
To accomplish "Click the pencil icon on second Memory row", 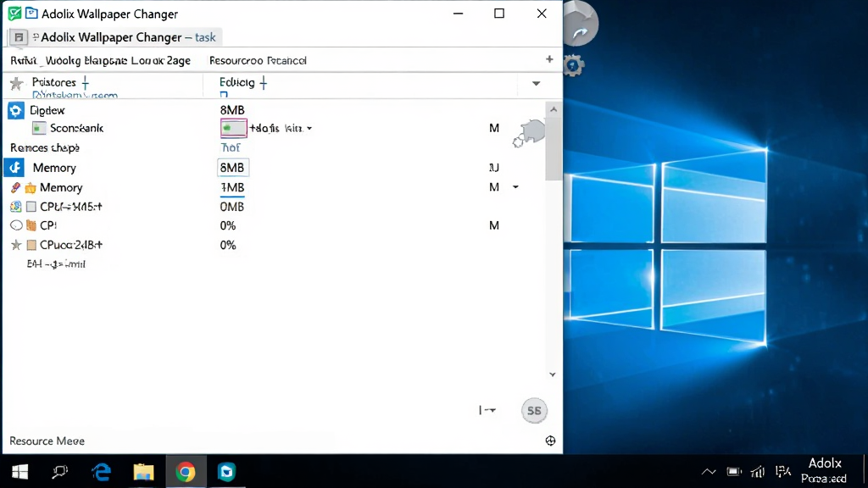I will point(15,187).
